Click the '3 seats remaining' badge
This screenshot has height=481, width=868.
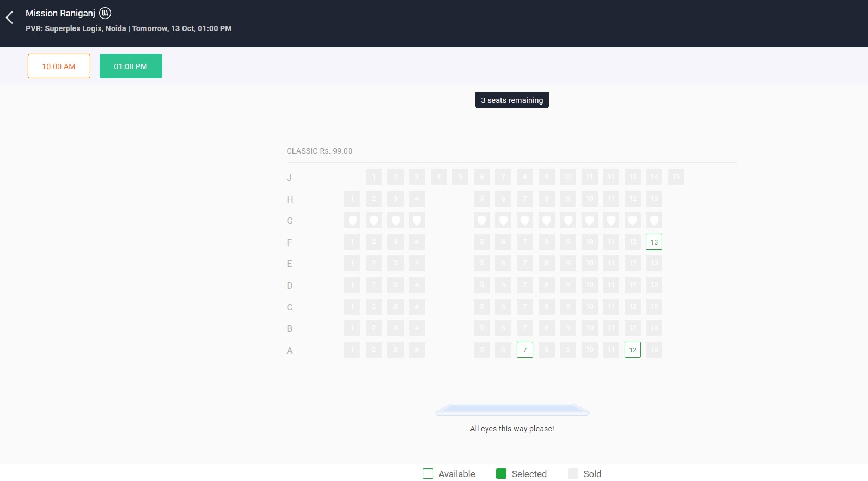(512, 100)
